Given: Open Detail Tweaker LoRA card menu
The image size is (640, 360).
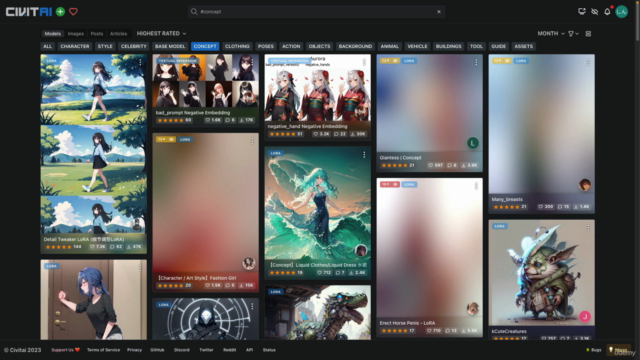Looking at the screenshot, I should [140, 62].
